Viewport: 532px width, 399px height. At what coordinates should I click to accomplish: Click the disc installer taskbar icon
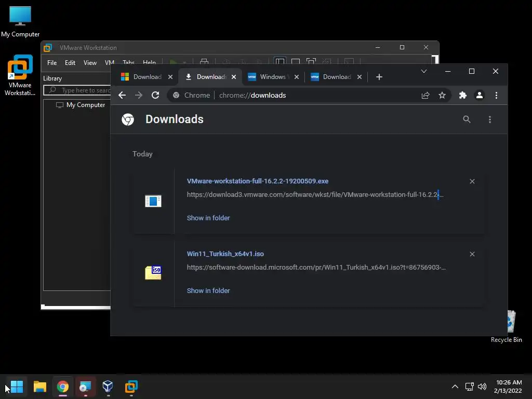coord(86,387)
